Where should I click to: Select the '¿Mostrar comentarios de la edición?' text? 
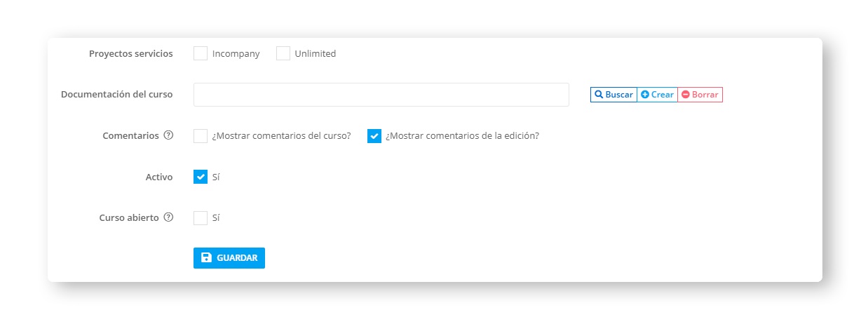(x=463, y=136)
